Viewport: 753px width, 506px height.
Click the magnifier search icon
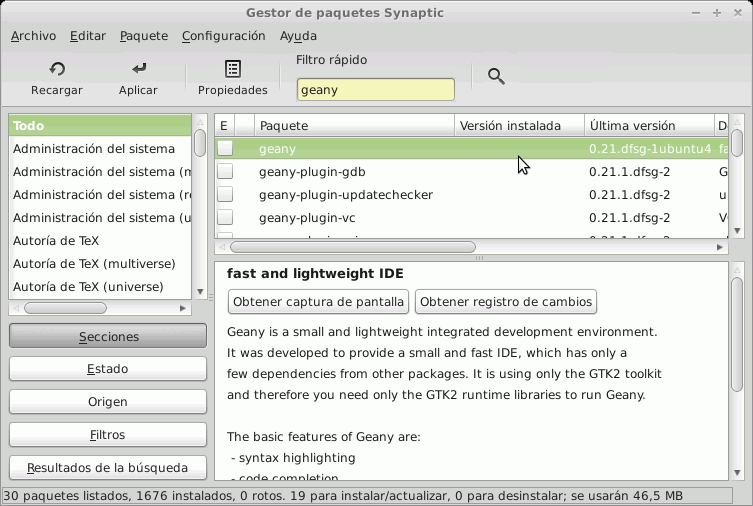(x=496, y=76)
